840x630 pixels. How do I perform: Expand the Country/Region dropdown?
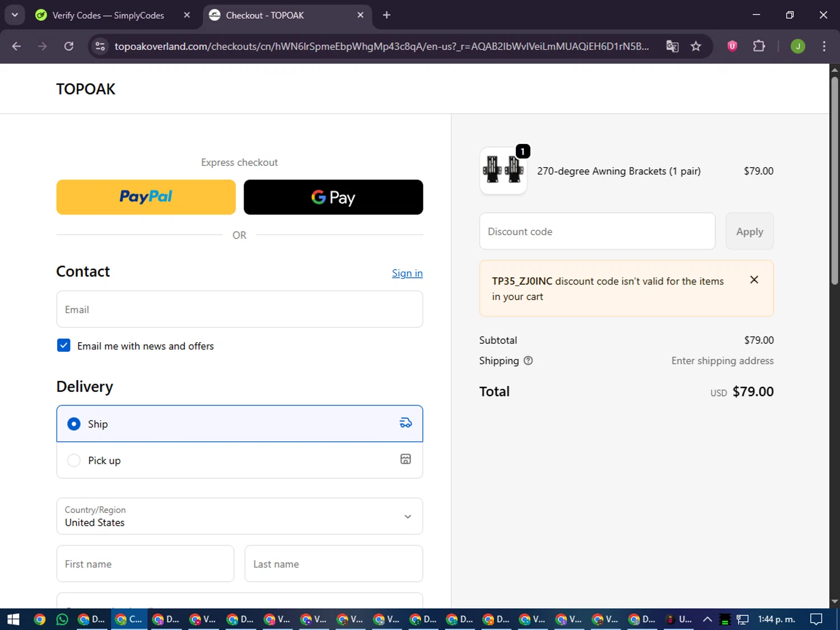coord(240,516)
